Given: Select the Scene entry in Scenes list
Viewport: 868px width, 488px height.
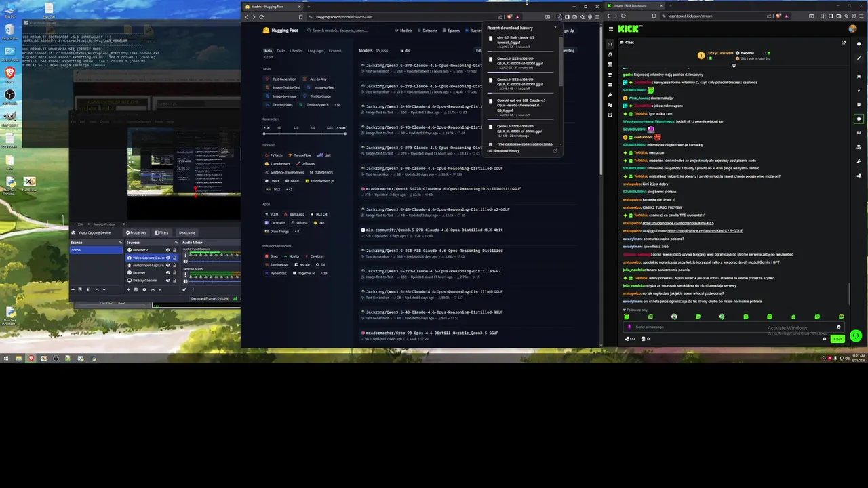Looking at the screenshot, I should [x=96, y=250].
